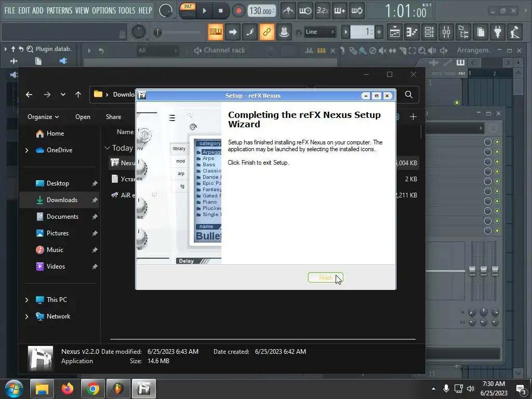Toggle step editing mode icon
The width and height of the screenshot is (532, 399).
(250, 32)
